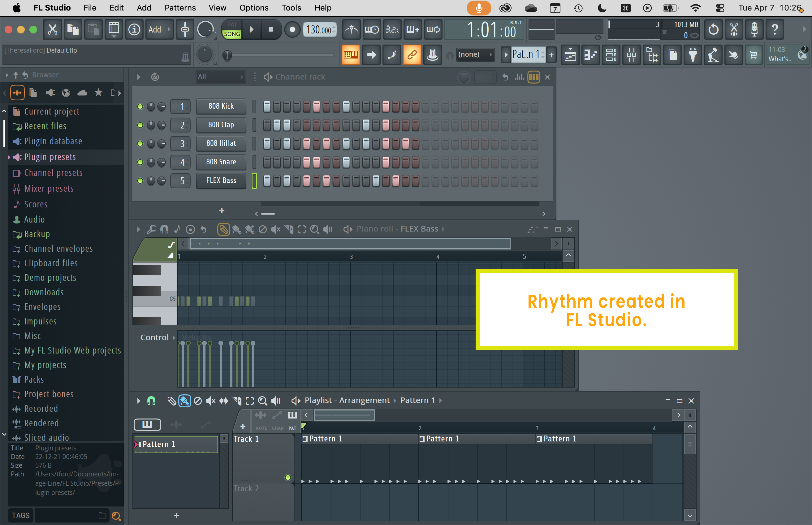Click the Piano roll zoom tool

point(314,229)
